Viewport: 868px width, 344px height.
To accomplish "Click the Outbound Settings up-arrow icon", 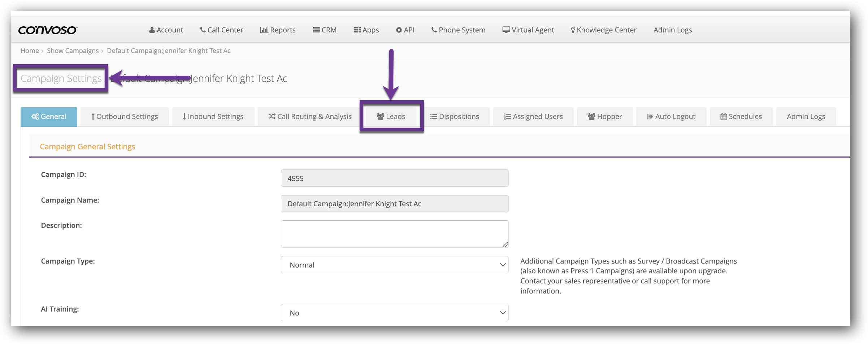I will click(93, 116).
